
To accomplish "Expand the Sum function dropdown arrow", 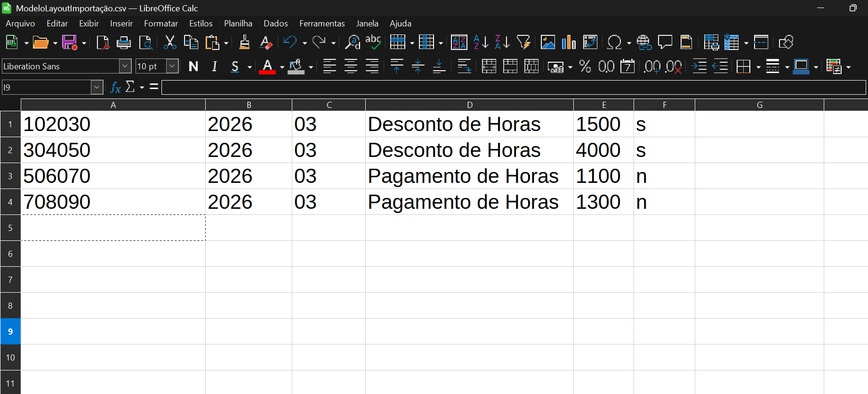I will 142,87.
